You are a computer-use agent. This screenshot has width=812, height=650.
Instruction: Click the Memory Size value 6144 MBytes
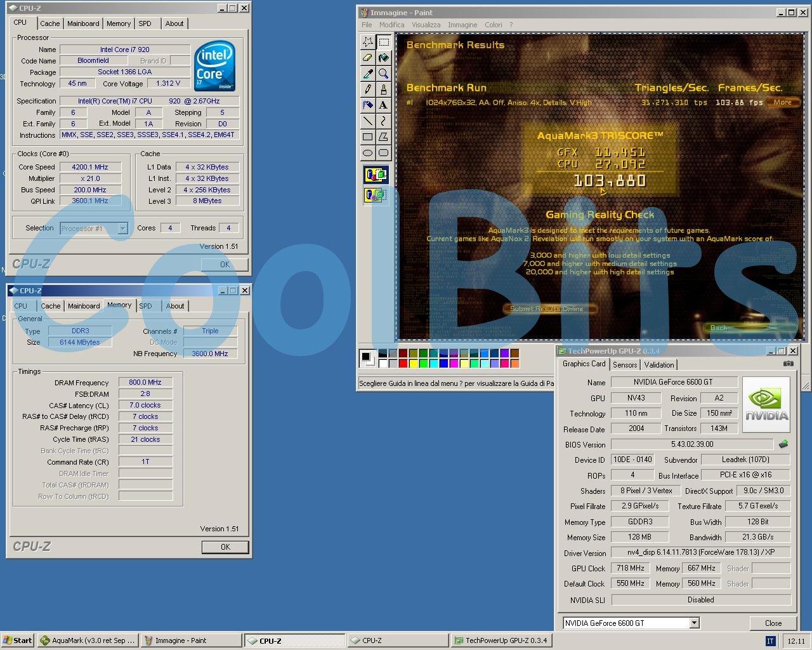coord(81,342)
